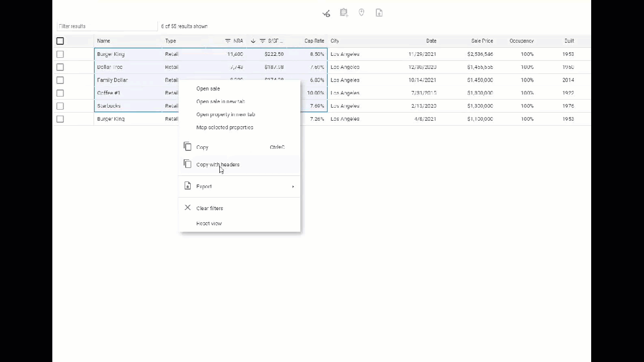Click the $1,800,000 sale price cell
The height and width of the screenshot is (362, 644).
tap(480, 93)
